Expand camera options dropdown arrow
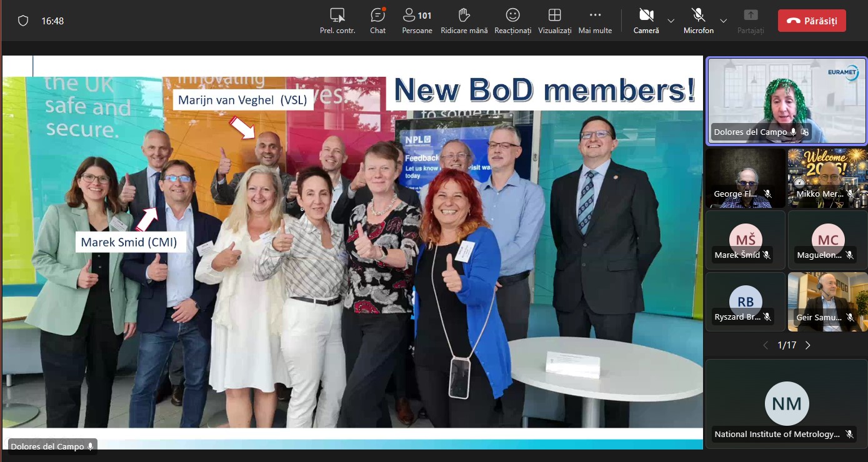 [x=671, y=21]
